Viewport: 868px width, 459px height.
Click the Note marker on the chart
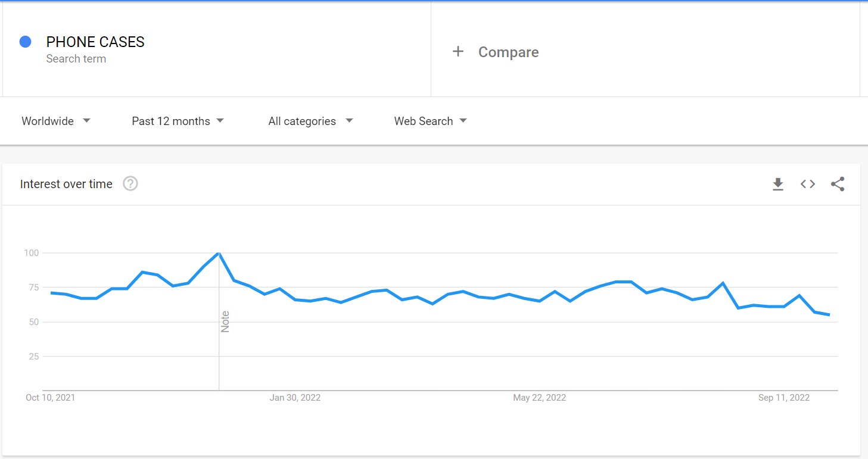tap(225, 321)
